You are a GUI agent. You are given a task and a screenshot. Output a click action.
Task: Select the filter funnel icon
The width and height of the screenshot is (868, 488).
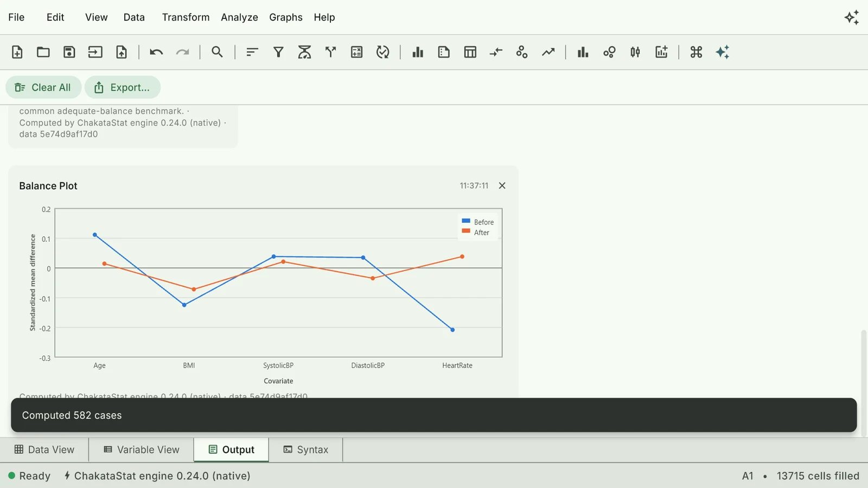[278, 52]
